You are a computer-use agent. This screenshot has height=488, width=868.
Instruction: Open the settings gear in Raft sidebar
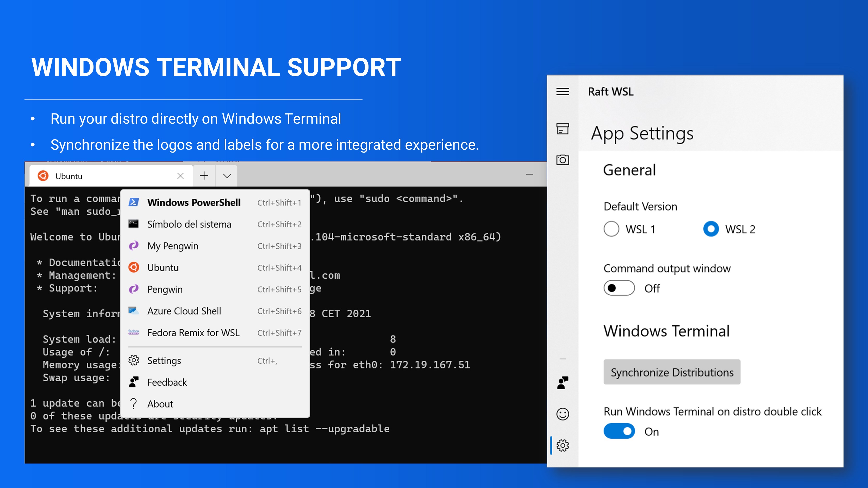coord(562,445)
